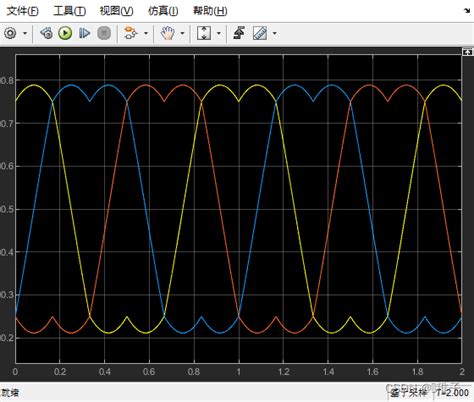This screenshot has width=474, height=402.
Task: Click the grayed Stop simulation button
Action: coord(104,33)
